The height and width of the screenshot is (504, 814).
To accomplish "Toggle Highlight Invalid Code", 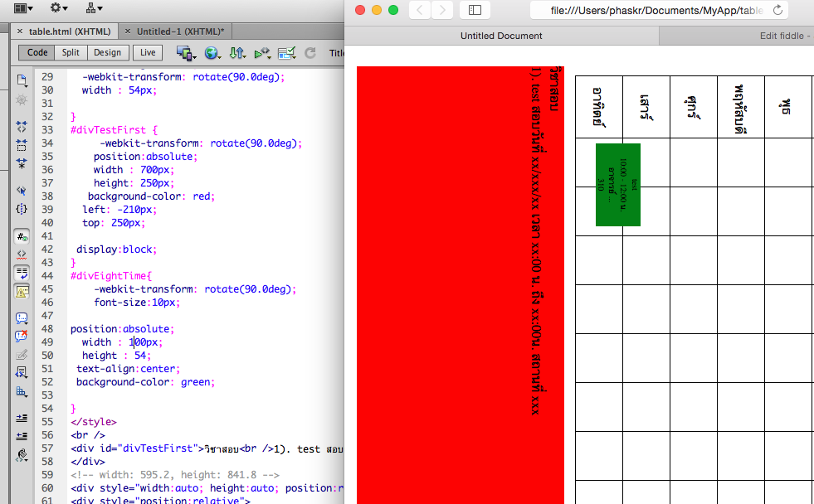I will (22, 254).
